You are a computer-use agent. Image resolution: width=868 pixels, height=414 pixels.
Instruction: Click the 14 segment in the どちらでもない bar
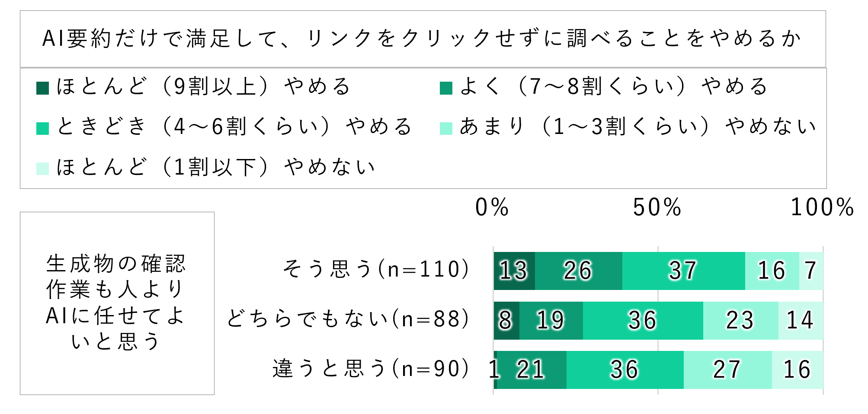pos(801,321)
